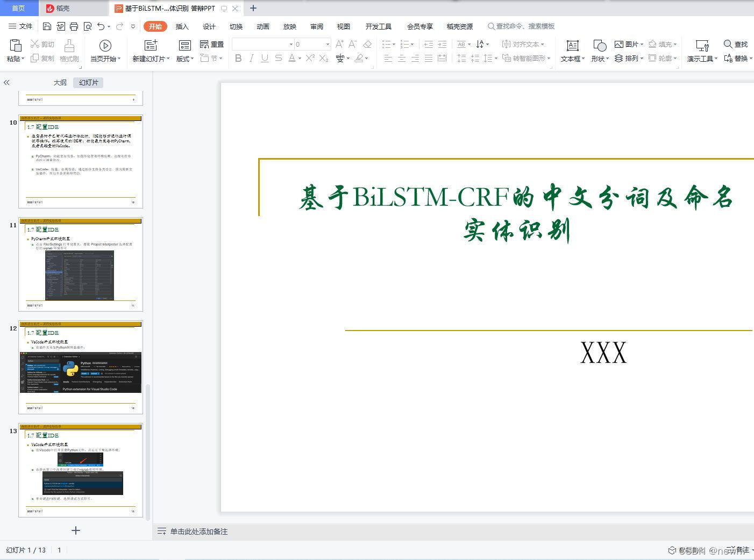754x560 pixels.
Task: Switch to the Design (设计) ribbon tab
Action: (x=209, y=26)
